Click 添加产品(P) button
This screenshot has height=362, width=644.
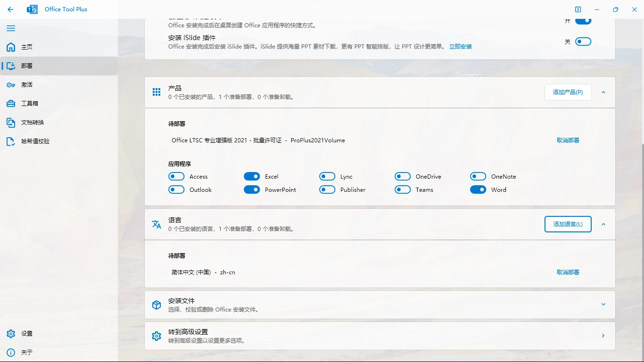click(568, 92)
